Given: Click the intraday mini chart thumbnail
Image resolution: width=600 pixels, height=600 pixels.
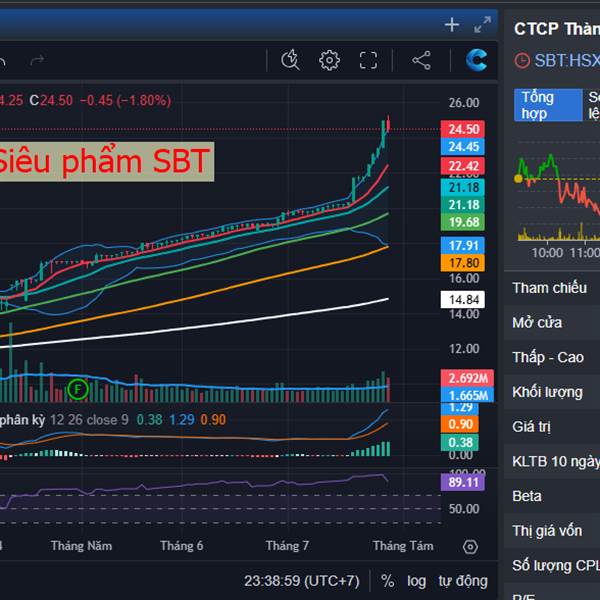Looking at the screenshot, I should tap(557, 197).
